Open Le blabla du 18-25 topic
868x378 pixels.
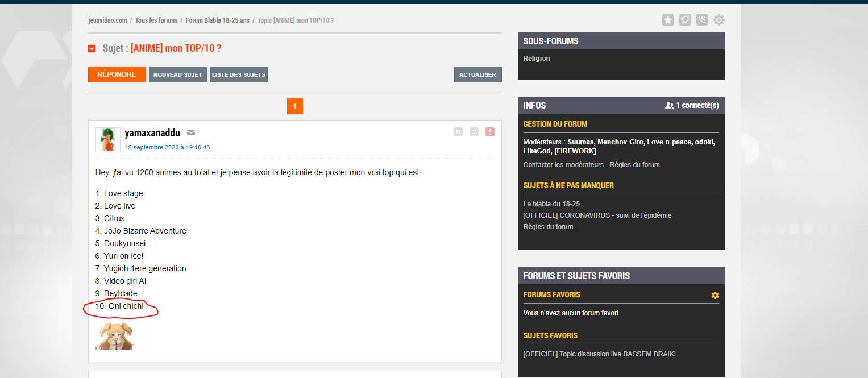553,204
